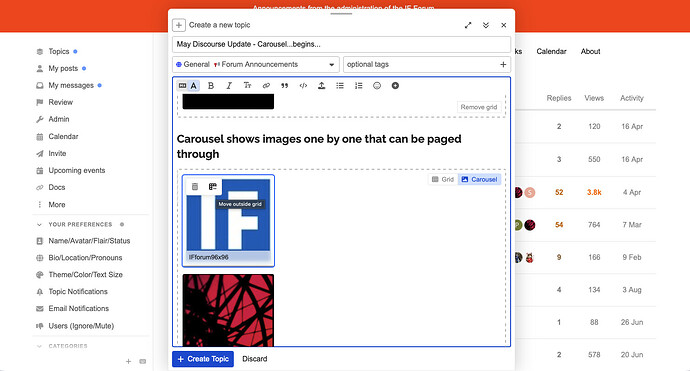Open the composer plus options menu

coord(395,86)
